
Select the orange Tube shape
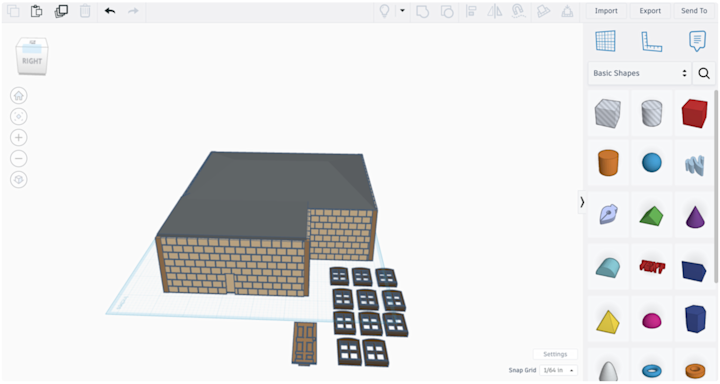coord(695,370)
